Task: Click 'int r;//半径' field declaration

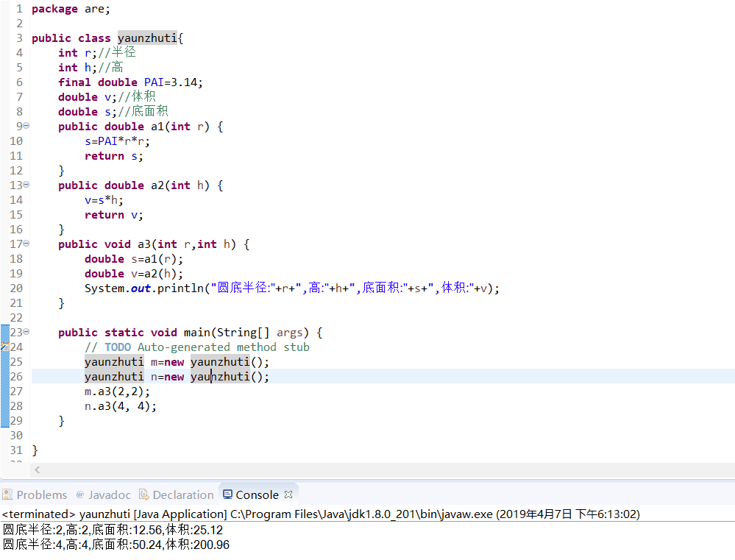Action: pyautogui.click(x=97, y=52)
